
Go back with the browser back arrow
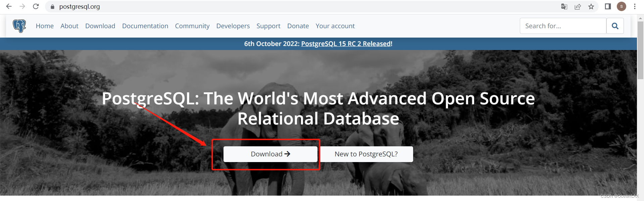9,6
